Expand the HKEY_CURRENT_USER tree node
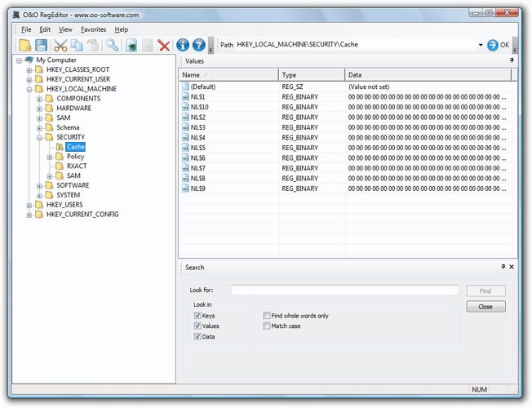The height and width of the screenshot is (408, 532). 30,79
